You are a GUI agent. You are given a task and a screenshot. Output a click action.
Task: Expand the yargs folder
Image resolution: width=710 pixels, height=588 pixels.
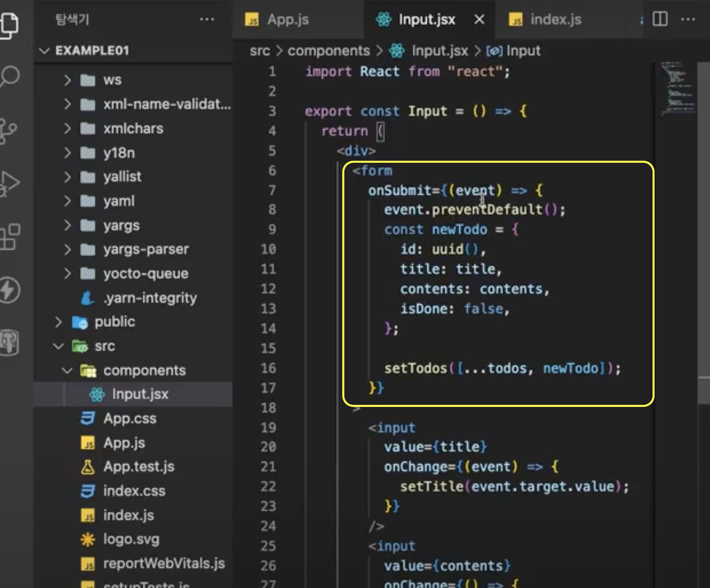(67, 225)
